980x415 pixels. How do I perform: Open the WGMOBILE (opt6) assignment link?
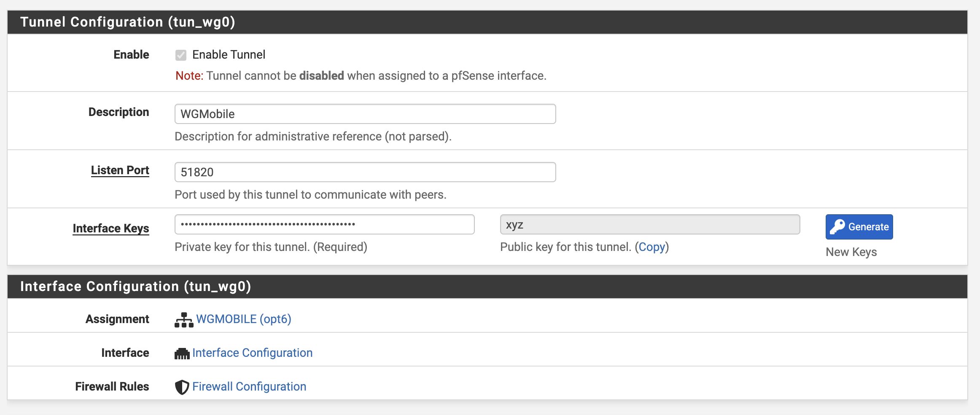(244, 319)
